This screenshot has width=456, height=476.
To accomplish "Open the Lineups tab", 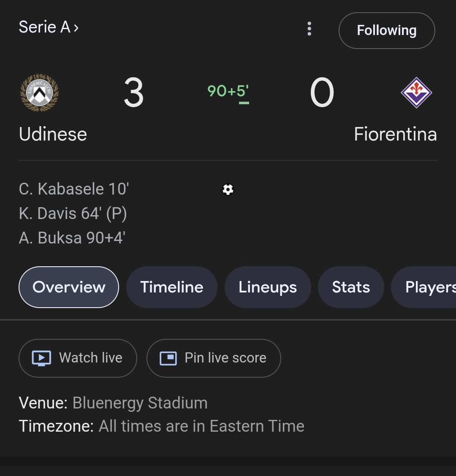I will pos(268,287).
